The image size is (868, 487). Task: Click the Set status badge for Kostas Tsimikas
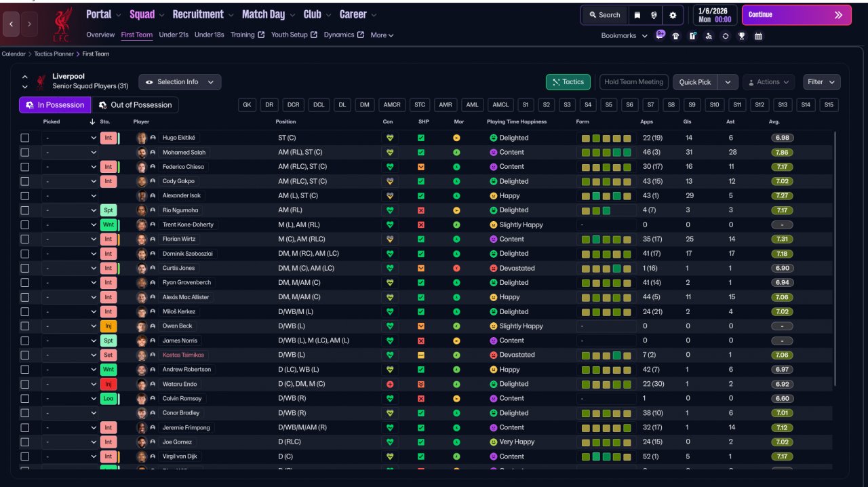coord(108,355)
